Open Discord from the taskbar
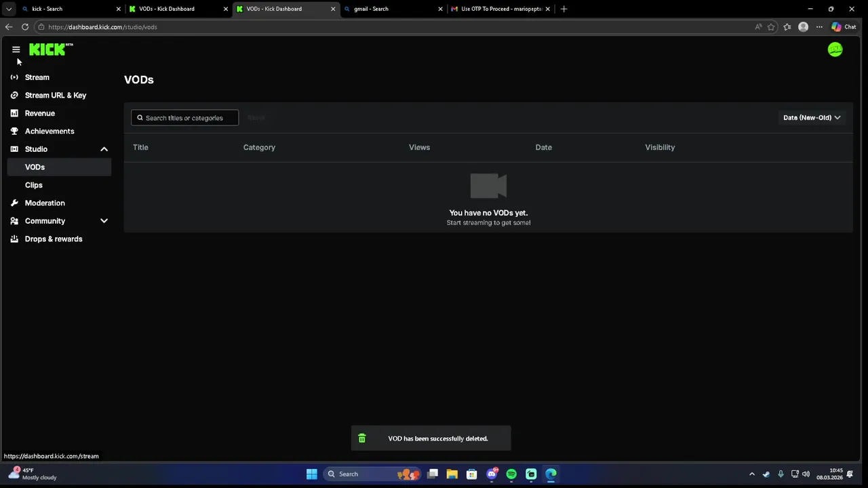The height and width of the screenshot is (488, 868). click(492, 474)
